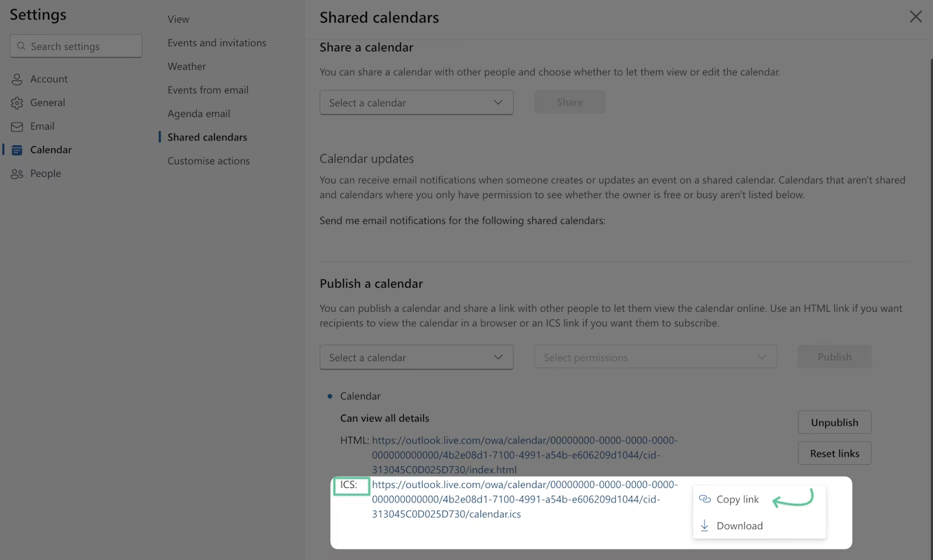The width and height of the screenshot is (933, 560).
Task: Expand the Publish calendar selection dropdown
Action: (x=416, y=358)
